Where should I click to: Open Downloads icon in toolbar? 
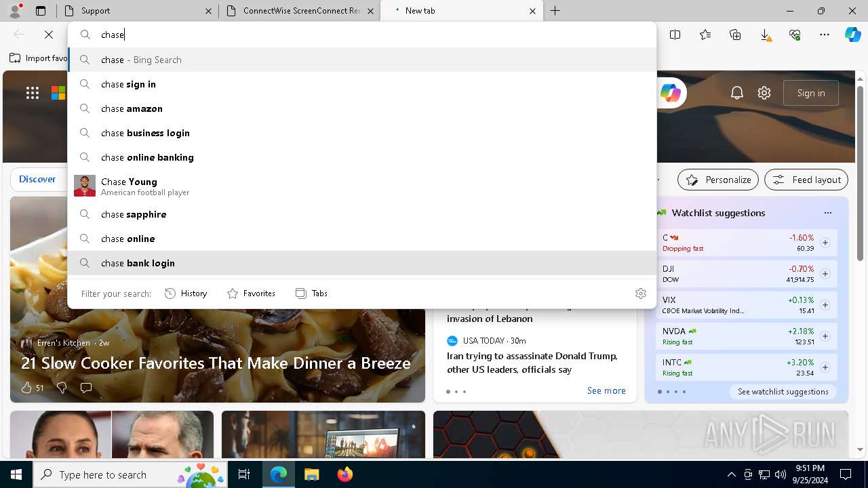765,35
